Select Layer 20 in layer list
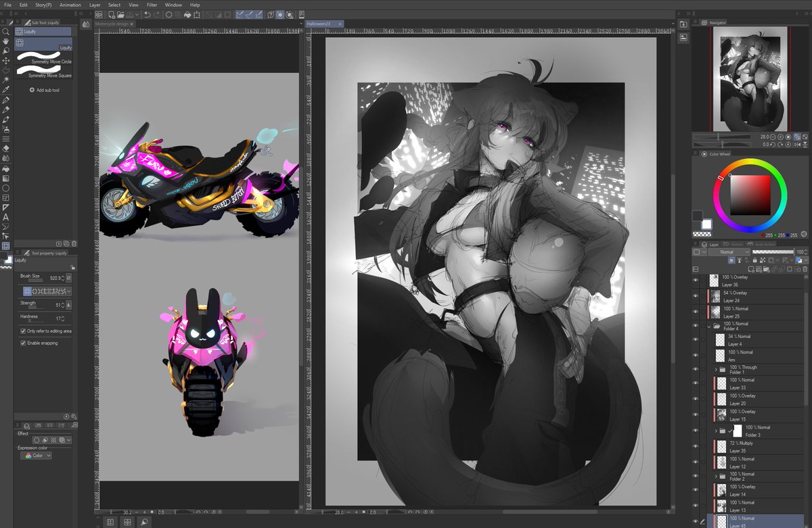Viewport: 812px width, 528px height. (x=757, y=400)
